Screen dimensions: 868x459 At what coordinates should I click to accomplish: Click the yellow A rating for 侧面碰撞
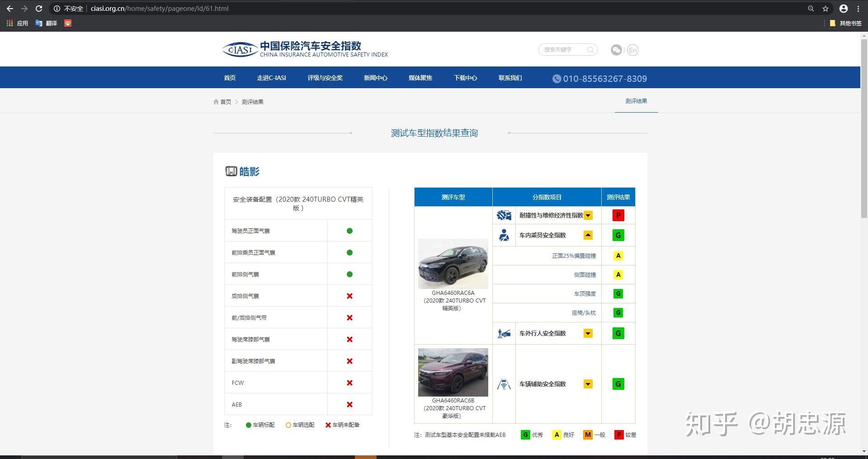618,274
